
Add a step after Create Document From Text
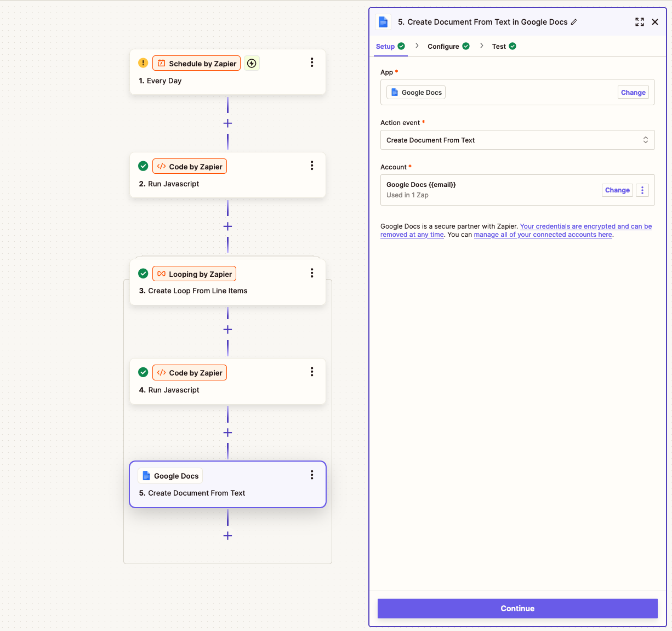coord(227,536)
